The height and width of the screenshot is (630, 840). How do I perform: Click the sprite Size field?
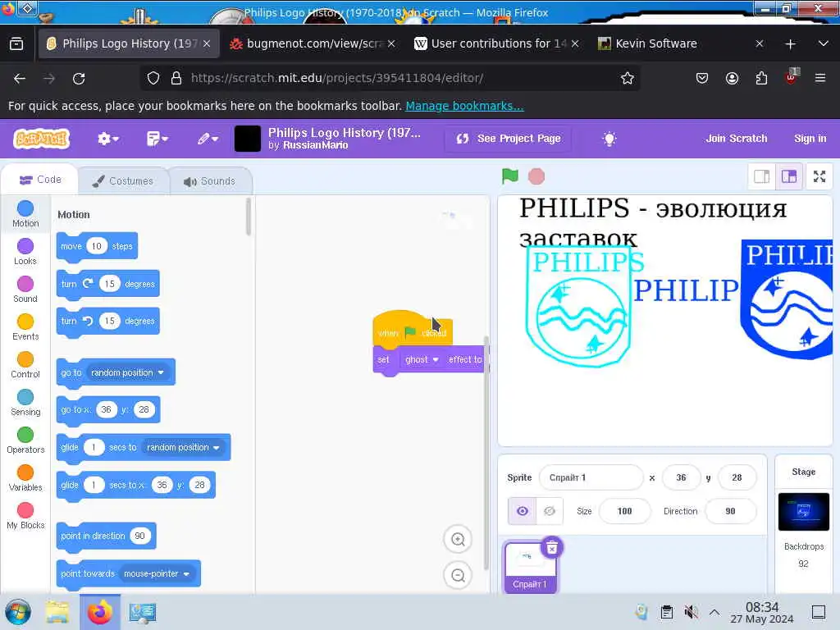(x=624, y=511)
